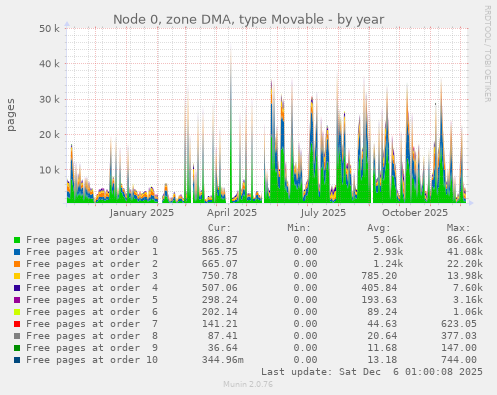Image resolution: width=497 pixels, height=395 pixels.
Task: Click 'Free pages at order 8' label
Action: [92, 336]
